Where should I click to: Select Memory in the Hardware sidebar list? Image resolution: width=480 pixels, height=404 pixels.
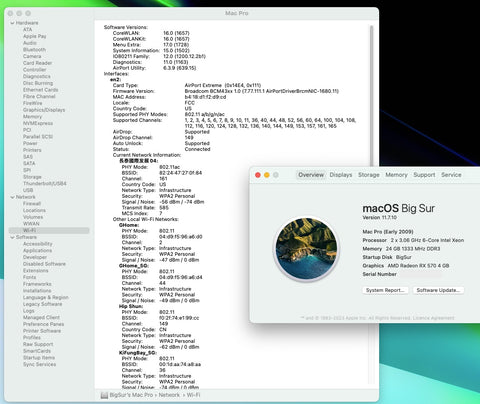(x=32, y=116)
